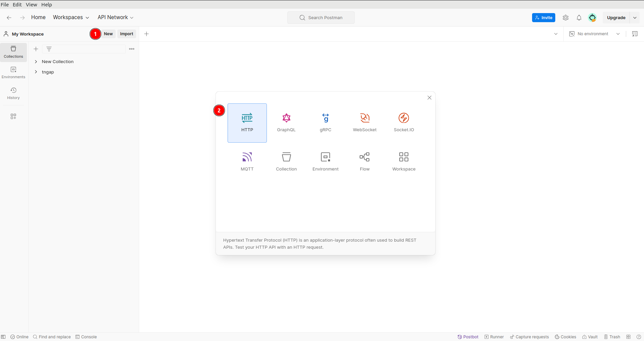Open the API Network dropdown

click(115, 17)
